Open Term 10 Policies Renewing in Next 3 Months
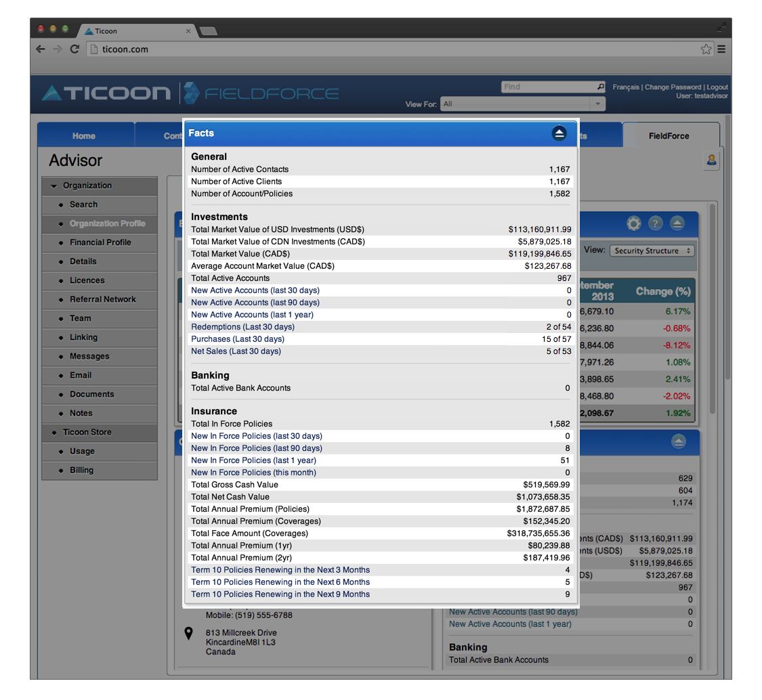This screenshot has width=762, height=700. (280, 570)
